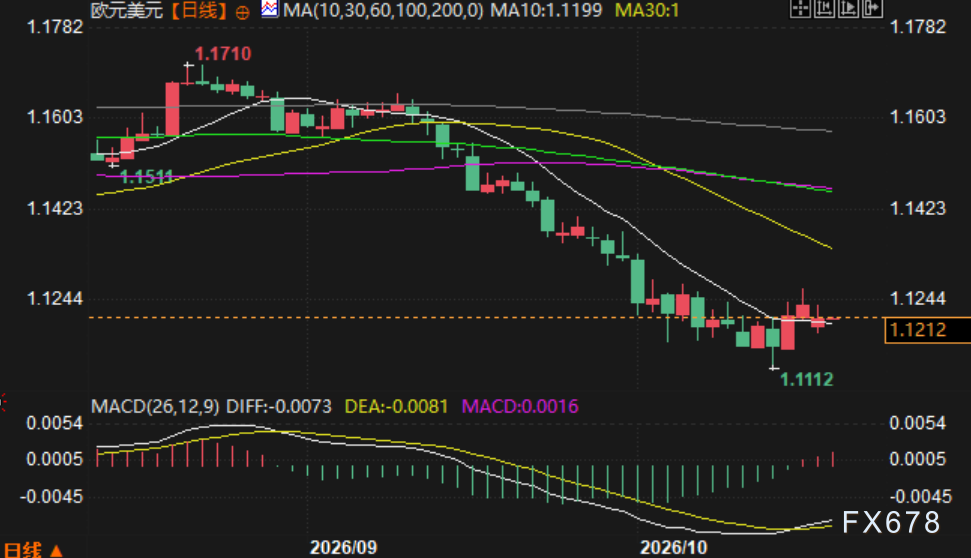Click the right axis -0.0045 MACD level

921,497
